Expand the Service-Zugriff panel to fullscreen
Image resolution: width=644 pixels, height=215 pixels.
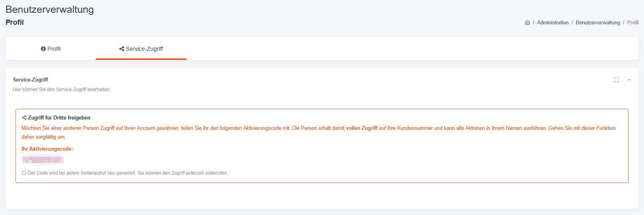pyautogui.click(x=616, y=80)
